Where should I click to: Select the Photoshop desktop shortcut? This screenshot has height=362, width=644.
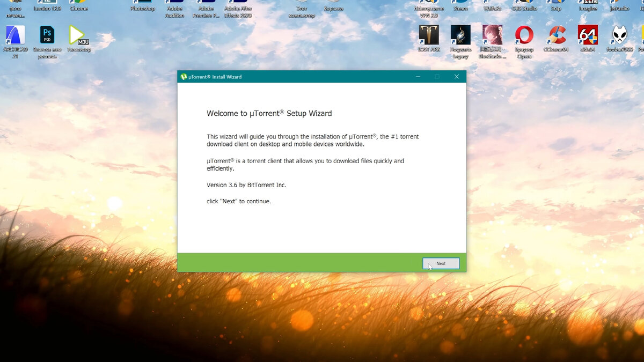tap(143, 6)
